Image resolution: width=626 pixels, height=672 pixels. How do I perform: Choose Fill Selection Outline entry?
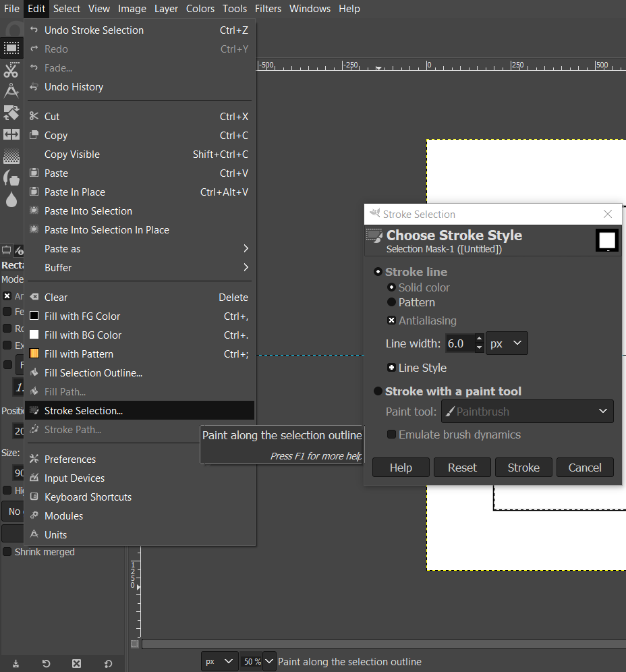(139, 373)
